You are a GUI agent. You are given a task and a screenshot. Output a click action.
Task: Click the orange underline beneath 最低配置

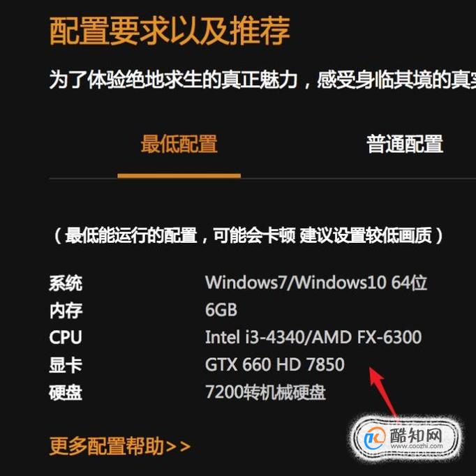179,175
